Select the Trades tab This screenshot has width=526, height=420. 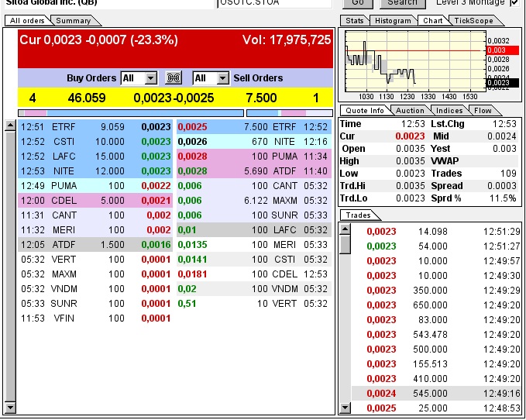[x=358, y=215]
